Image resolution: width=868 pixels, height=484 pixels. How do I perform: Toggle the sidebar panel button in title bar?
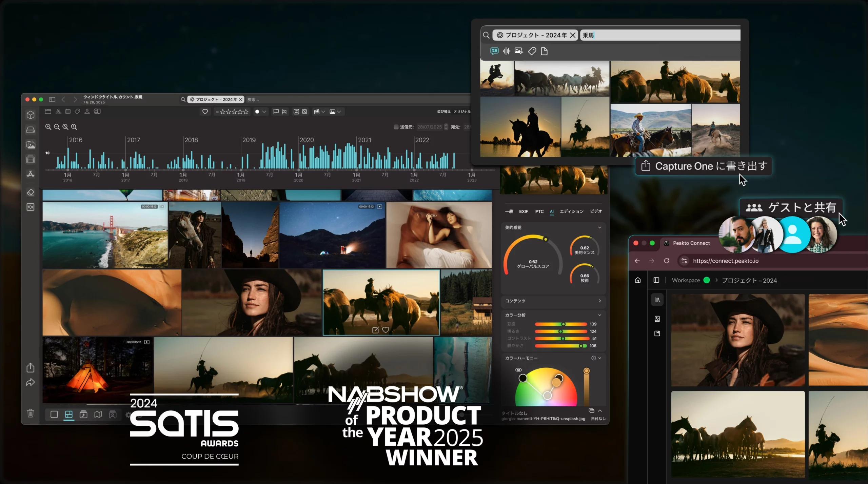point(52,99)
